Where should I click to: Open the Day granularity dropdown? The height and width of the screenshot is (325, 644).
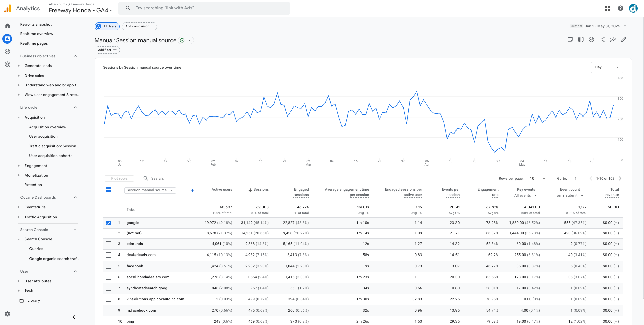[607, 67]
